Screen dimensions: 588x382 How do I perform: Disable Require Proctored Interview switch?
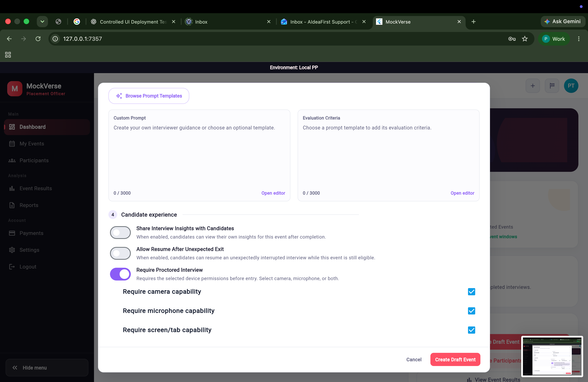(120, 274)
